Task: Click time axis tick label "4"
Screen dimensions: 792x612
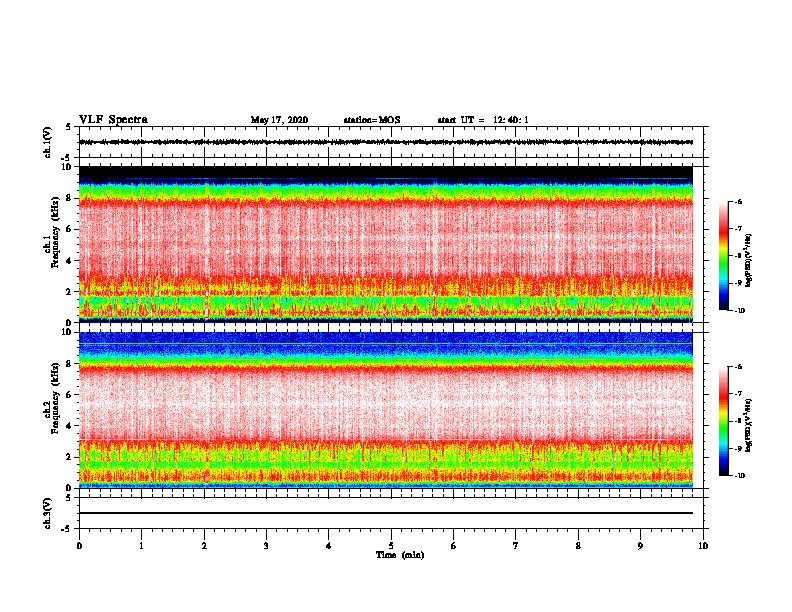Action: tap(329, 546)
